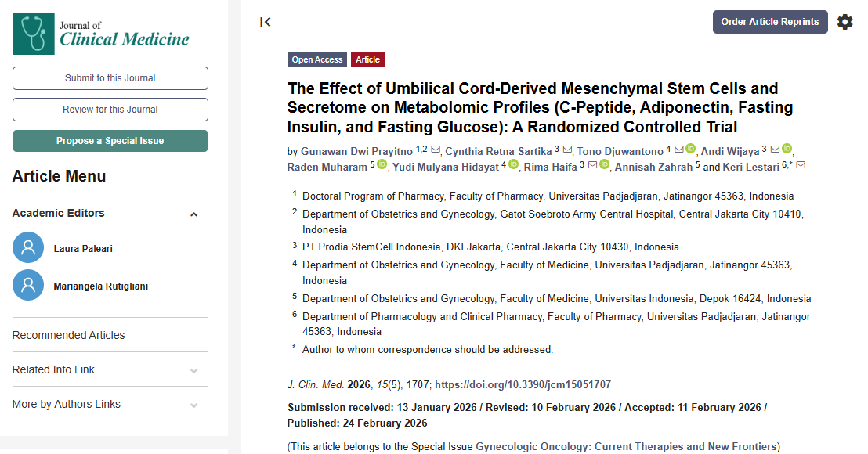Collapse the Academic Editors section
Screen dimensions: 868x454
coord(193,214)
